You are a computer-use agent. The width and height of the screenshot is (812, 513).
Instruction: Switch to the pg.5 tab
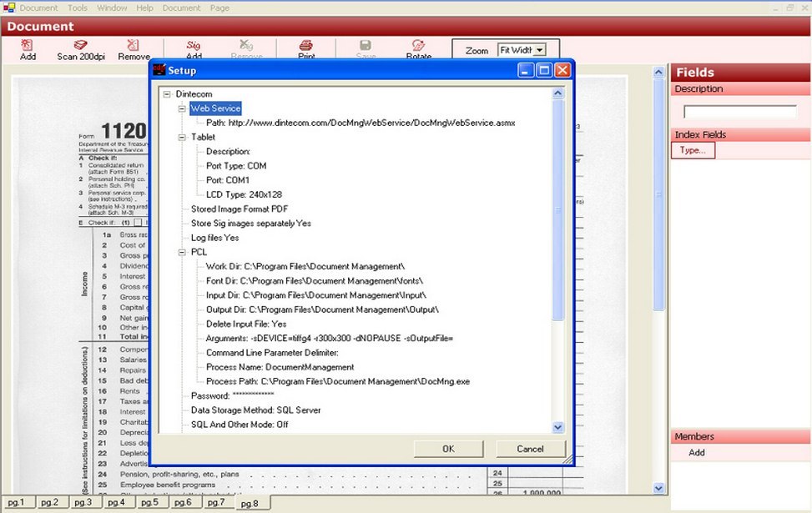pos(150,503)
